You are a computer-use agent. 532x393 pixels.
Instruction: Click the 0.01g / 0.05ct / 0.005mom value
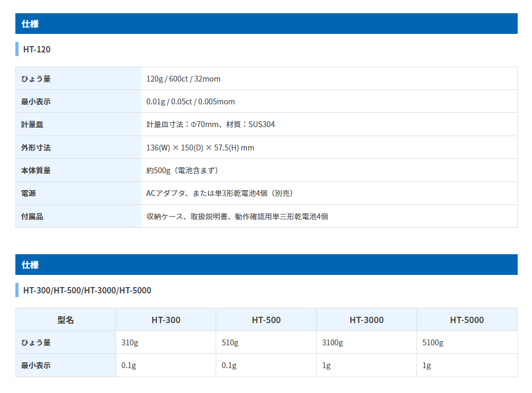[190, 102]
